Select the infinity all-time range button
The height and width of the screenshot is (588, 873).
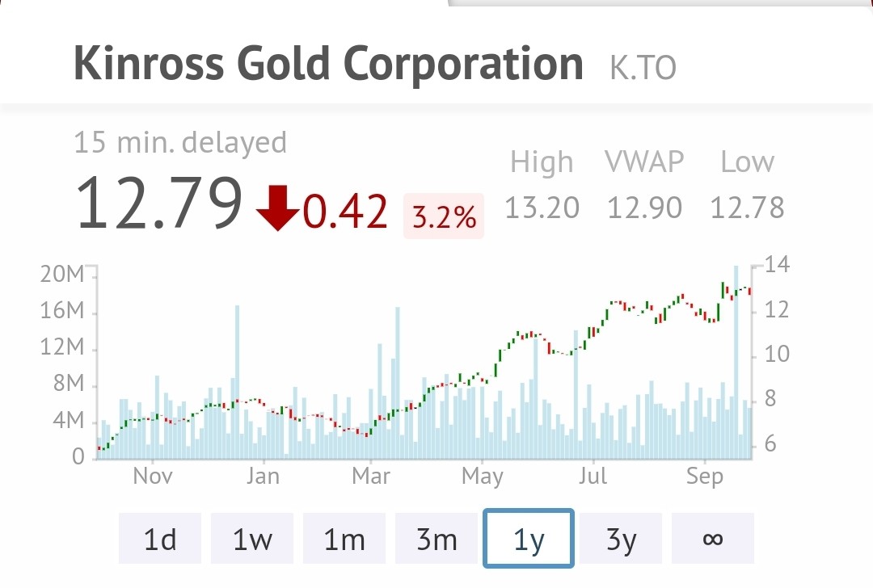(x=712, y=539)
